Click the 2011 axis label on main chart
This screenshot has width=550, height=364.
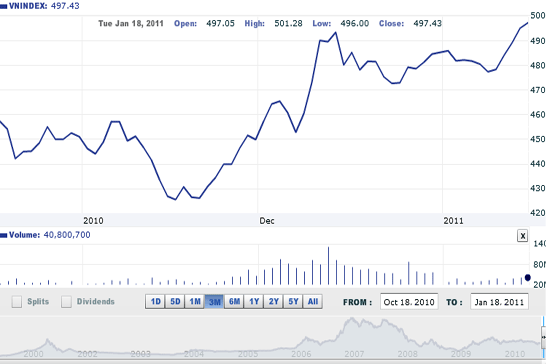coord(453,221)
